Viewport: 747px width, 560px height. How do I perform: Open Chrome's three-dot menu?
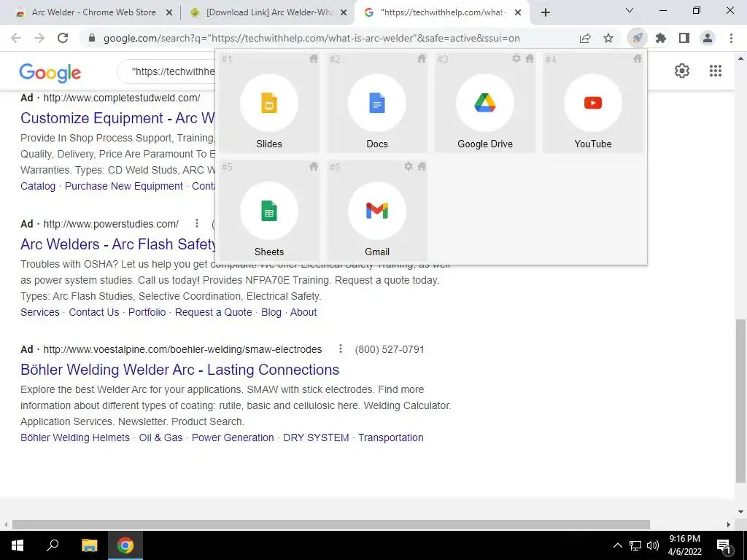coord(731,38)
